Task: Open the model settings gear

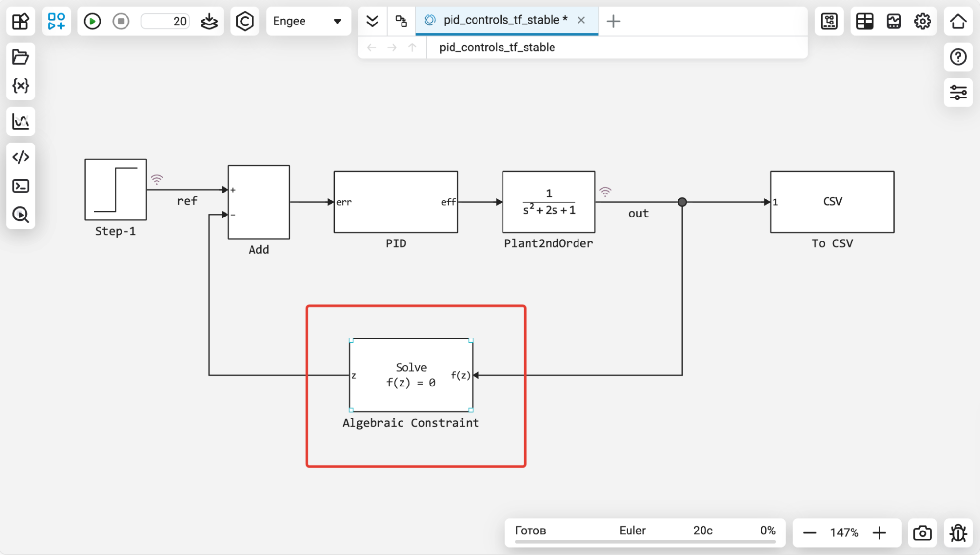Action: coord(923,21)
